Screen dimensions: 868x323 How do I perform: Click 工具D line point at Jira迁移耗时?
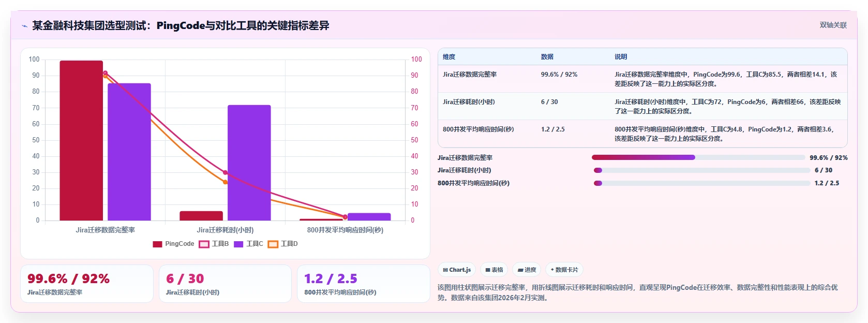tap(225, 182)
